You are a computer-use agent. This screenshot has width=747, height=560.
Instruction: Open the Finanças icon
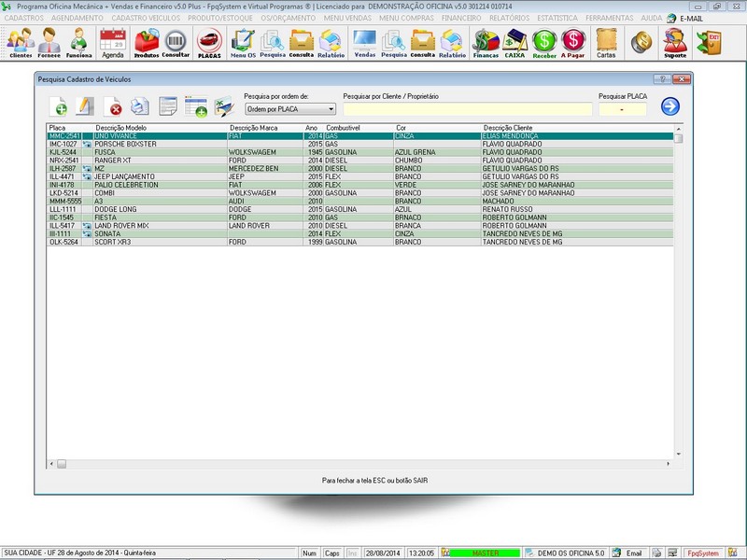coord(486,43)
